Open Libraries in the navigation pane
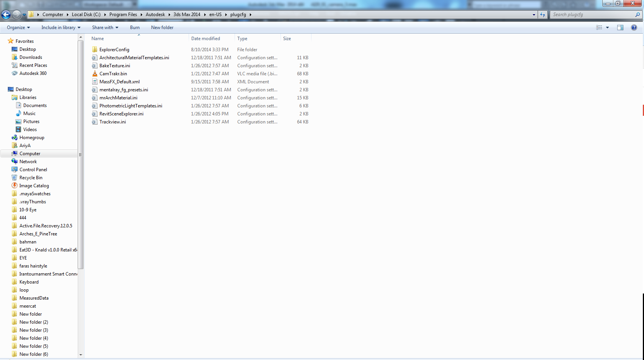644x360 pixels. (x=28, y=97)
